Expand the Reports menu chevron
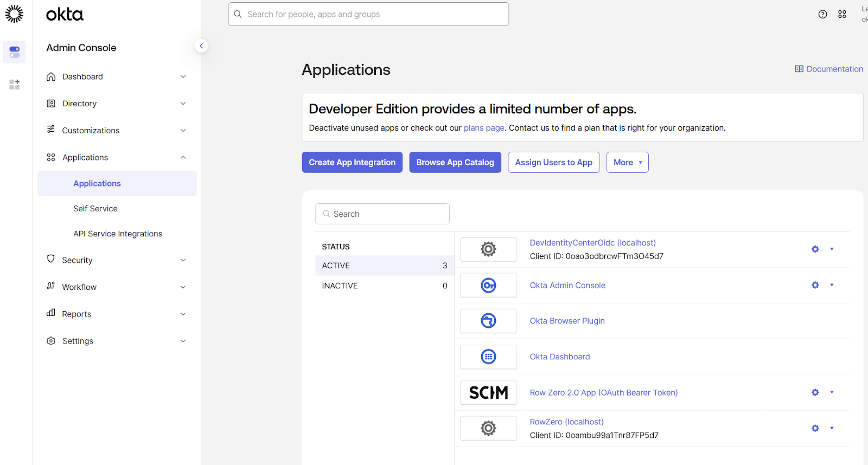 click(183, 314)
